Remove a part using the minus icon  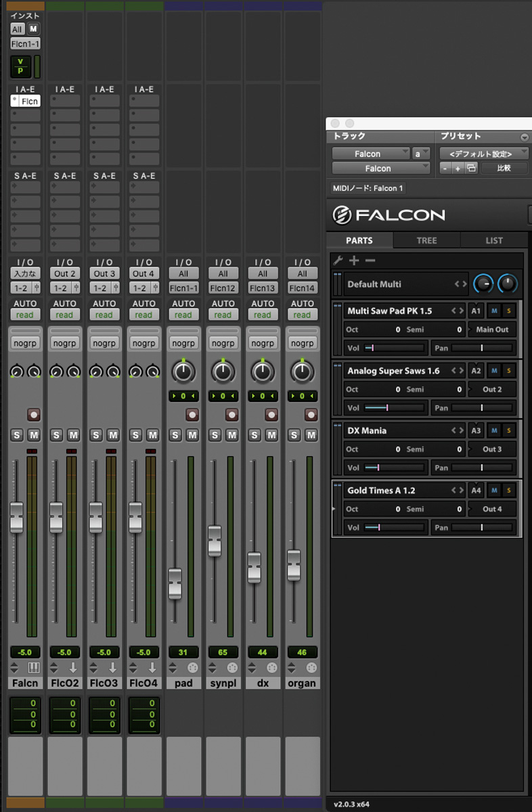click(370, 260)
